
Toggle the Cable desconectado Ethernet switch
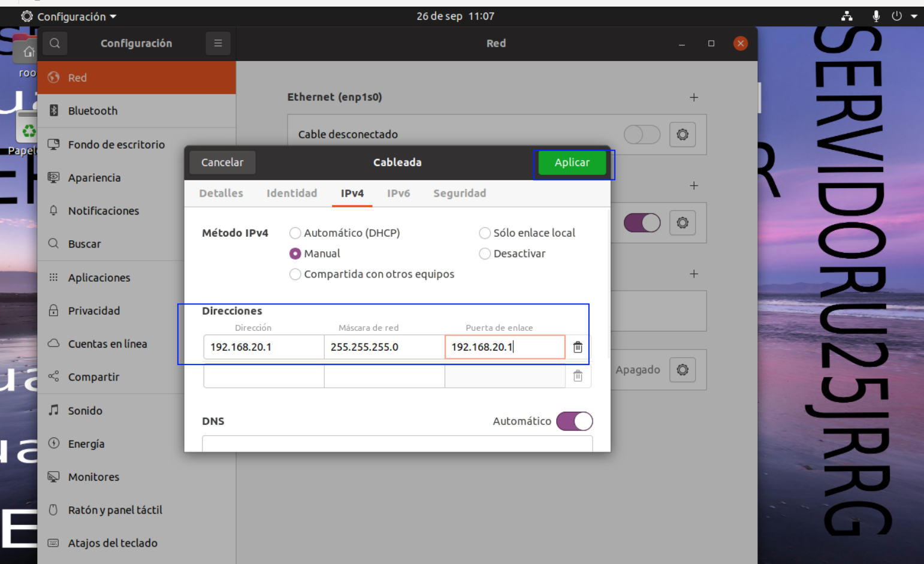click(x=642, y=134)
